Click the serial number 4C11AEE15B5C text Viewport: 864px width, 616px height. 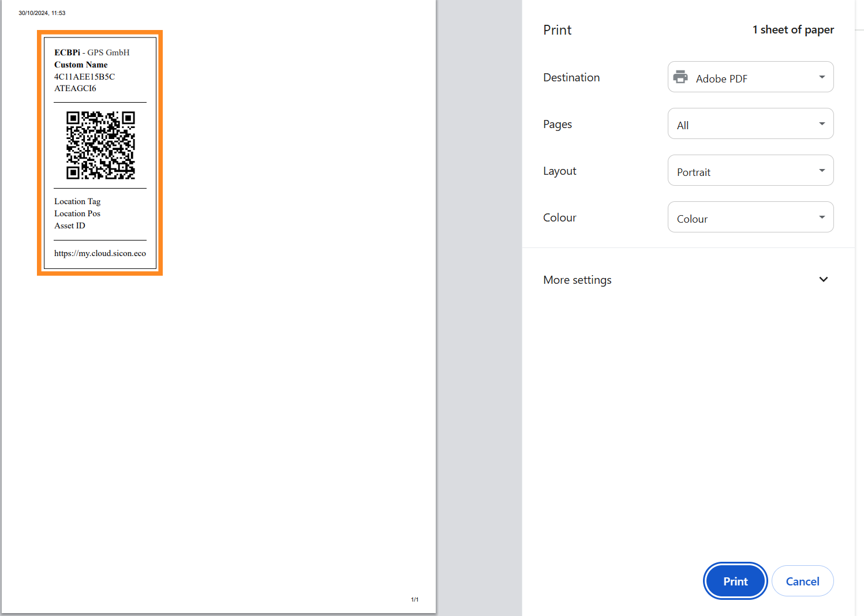84,77
